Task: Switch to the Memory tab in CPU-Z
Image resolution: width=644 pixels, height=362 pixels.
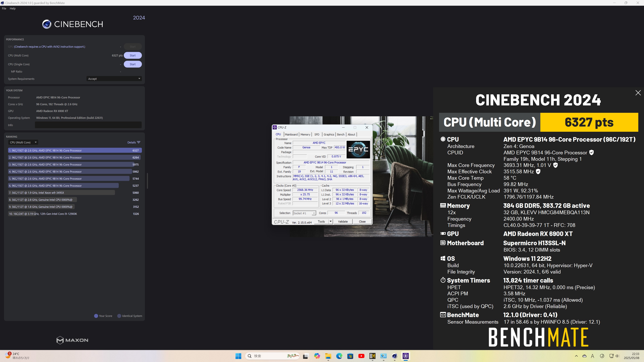Action: click(x=305, y=134)
